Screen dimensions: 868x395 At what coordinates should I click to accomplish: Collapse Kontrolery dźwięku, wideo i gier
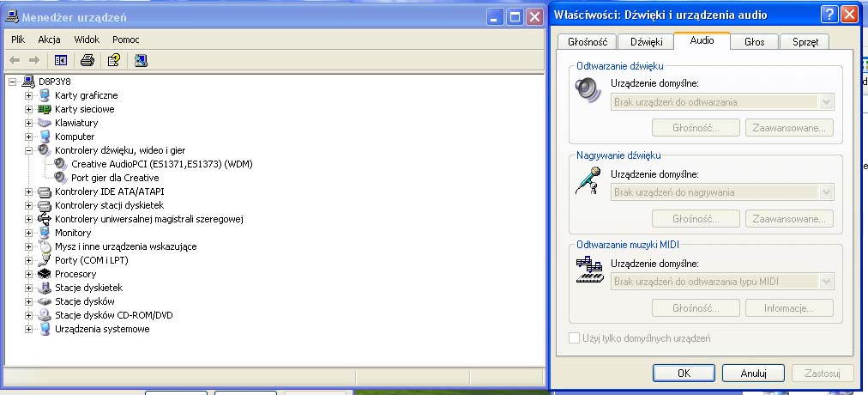28,150
